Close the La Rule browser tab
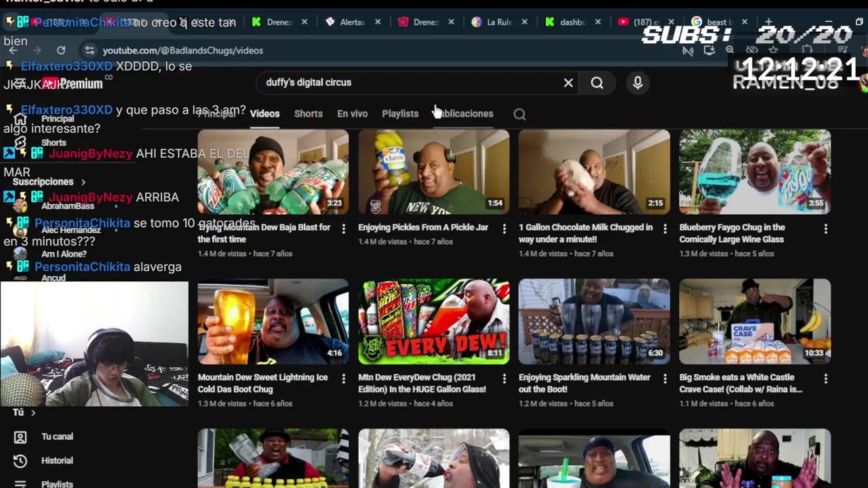This screenshot has height=488, width=868. pyautogui.click(x=525, y=22)
